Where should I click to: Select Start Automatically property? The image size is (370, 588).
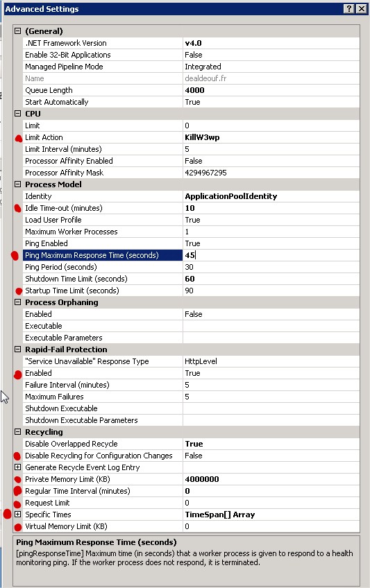(103, 102)
